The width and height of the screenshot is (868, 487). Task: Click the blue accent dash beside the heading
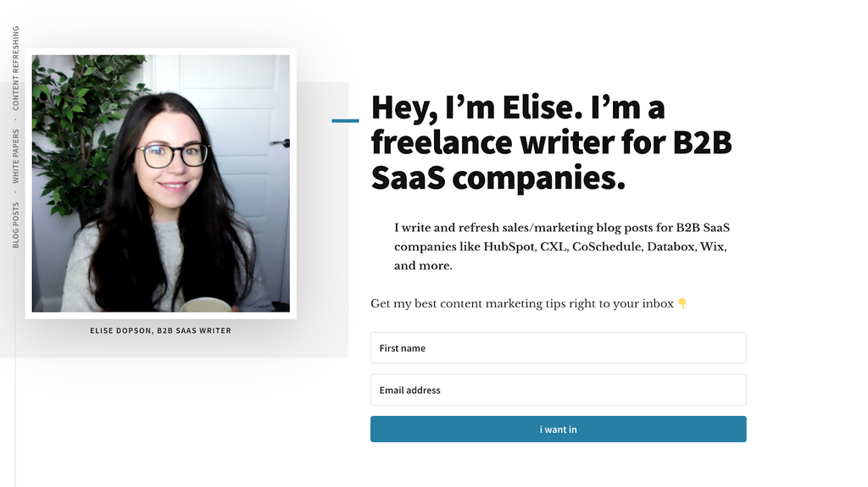tap(345, 121)
